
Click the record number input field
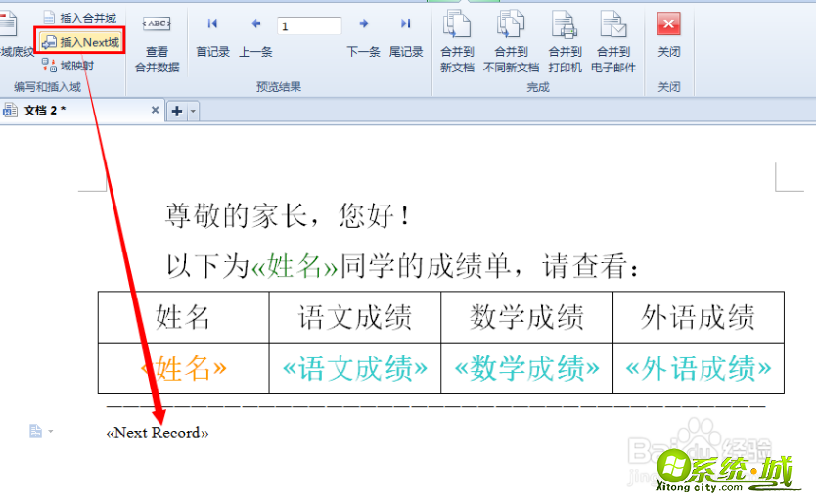pos(309,26)
